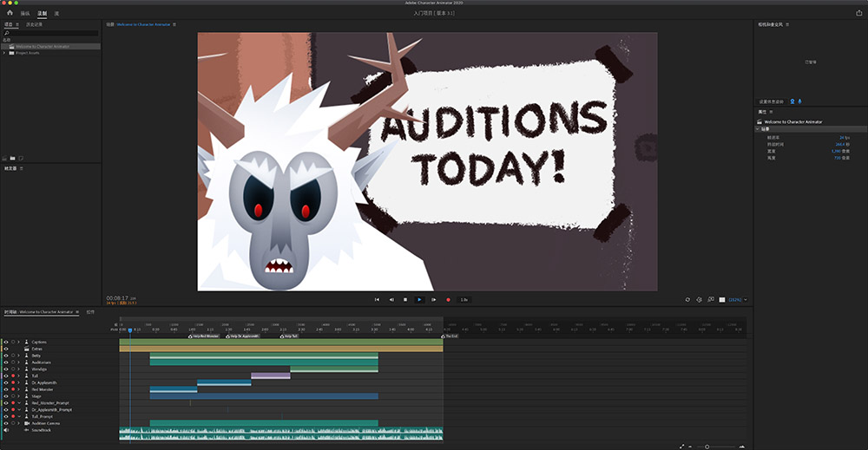Switch to the 录制 (Record) workspace
The height and width of the screenshot is (450, 868).
42,13
